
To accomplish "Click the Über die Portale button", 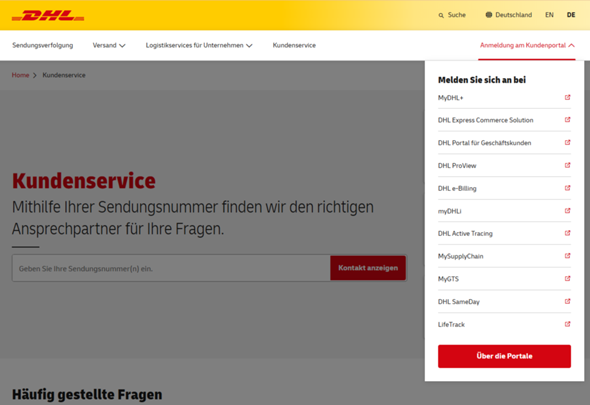I will pyautogui.click(x=504, y=356).
